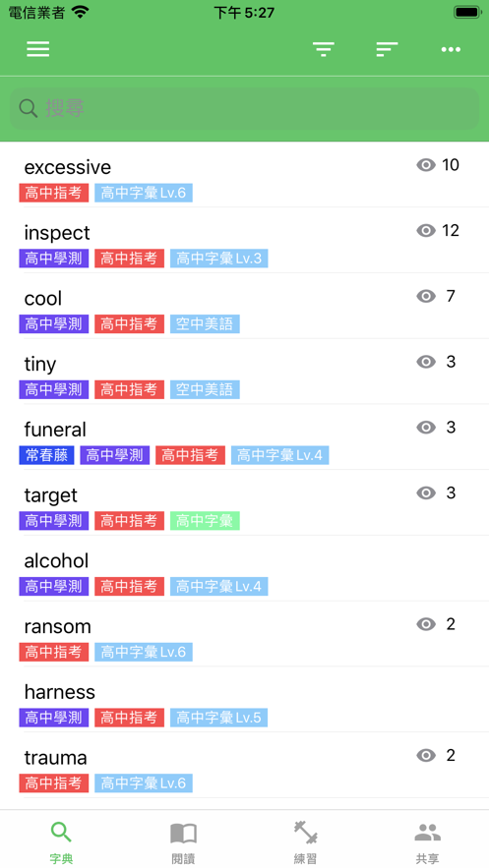The height and width of the screenshot is (868, 489).
Task: Tap the eye view-count icon beside excessive
Action: click(426, 165)
